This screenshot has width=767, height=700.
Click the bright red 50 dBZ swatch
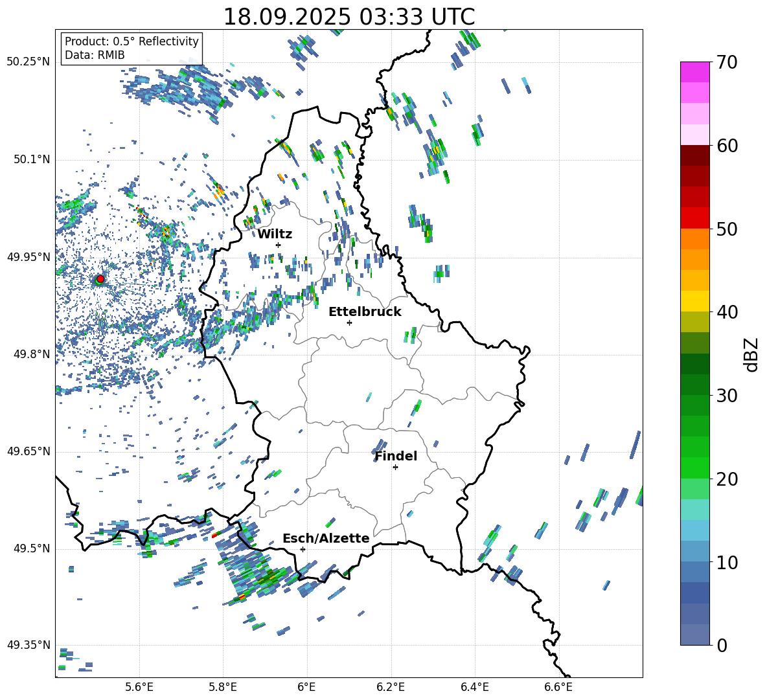(x=694, y=218)
